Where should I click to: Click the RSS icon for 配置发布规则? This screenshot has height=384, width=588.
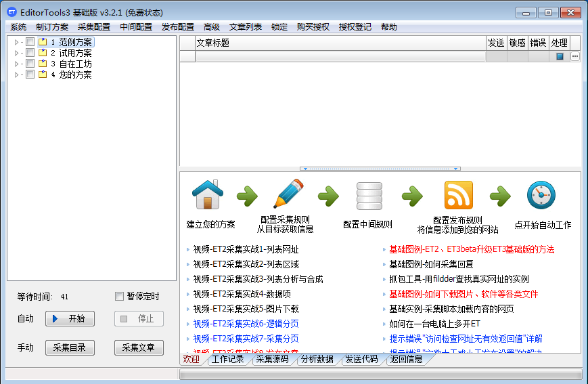(459, 195)
